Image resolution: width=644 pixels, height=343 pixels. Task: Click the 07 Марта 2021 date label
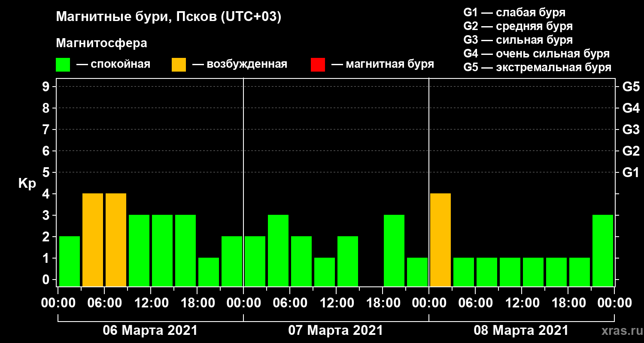click(336, 331)
